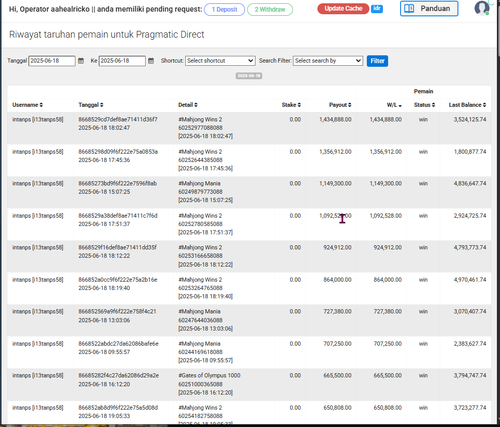Open the user profile avatar
Screen dimensions: 500x427
tap(482, 8)
